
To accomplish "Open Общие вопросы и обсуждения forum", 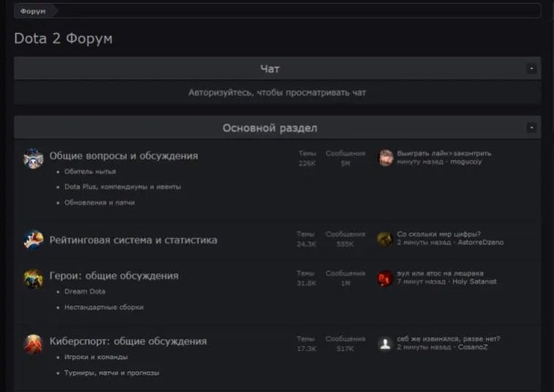I will coord(124,156).
